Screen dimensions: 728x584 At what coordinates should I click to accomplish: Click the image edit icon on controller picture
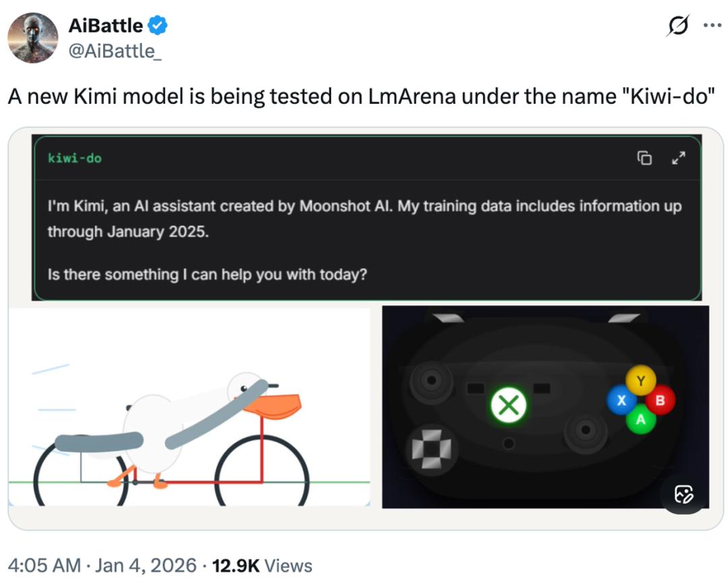point(684,494)
